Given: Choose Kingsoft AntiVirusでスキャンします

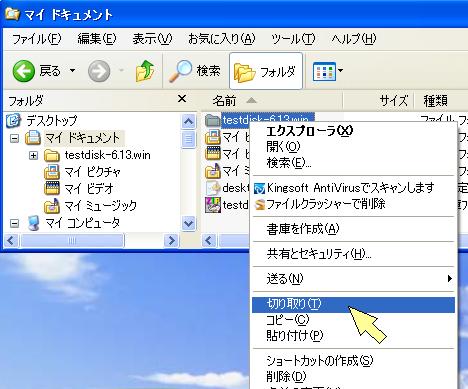Looking at the screenshot, I should click(353, 188).
